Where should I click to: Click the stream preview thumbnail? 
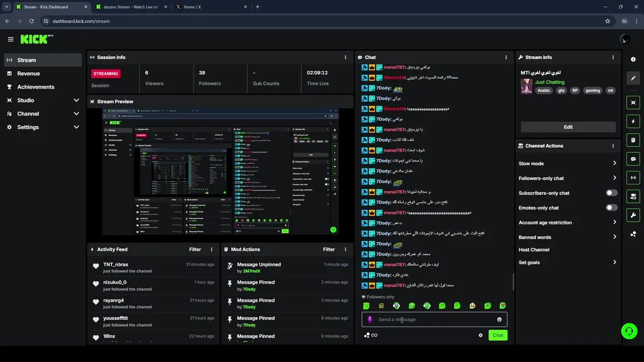(x=220, y=171)
